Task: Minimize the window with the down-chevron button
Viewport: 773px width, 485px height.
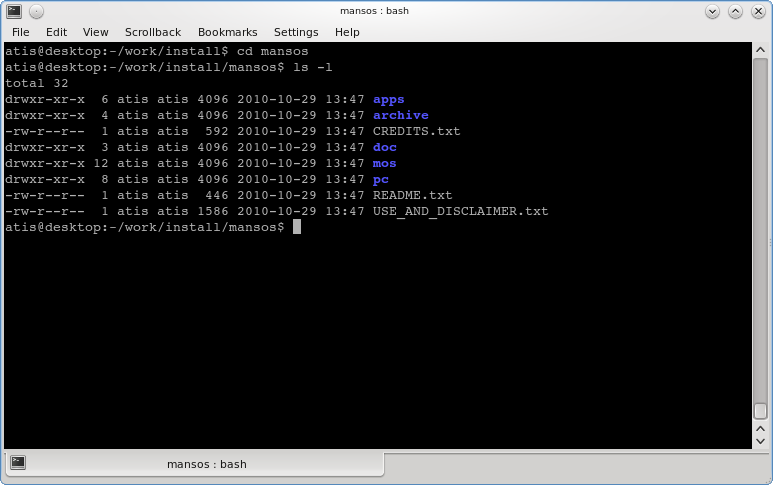Action: 712,11
